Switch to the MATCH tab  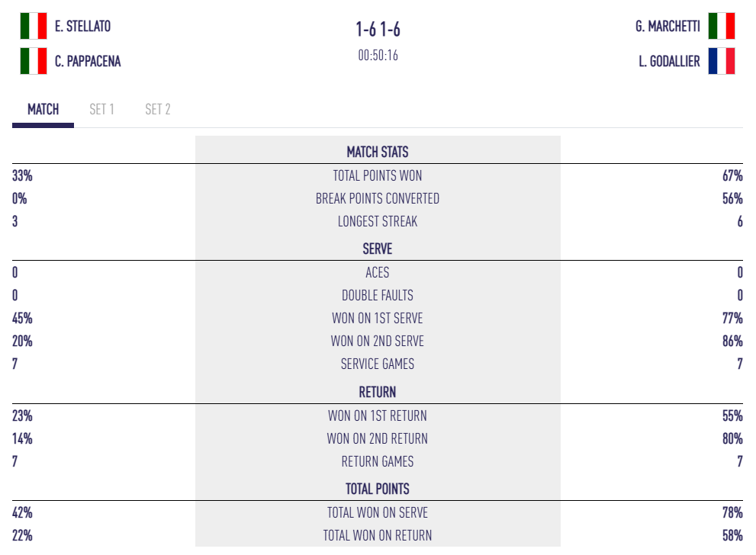click(43, 109)
